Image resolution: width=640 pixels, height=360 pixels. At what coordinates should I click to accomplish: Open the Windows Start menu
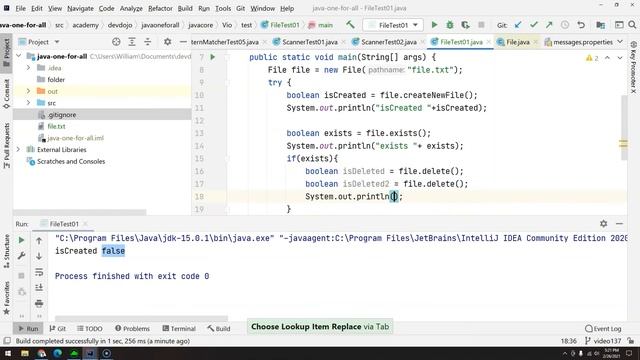8,353
